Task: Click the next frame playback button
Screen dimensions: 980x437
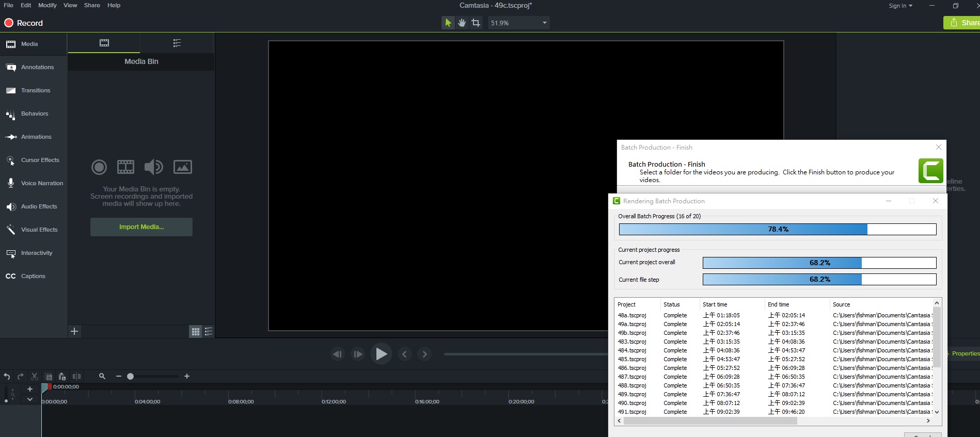Action: (x=357, y=354)
